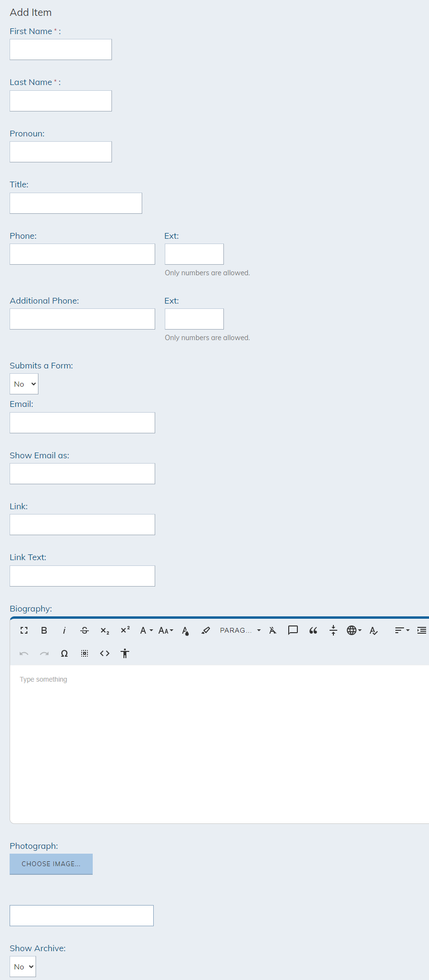Click the Link input field

click(82, 525)
